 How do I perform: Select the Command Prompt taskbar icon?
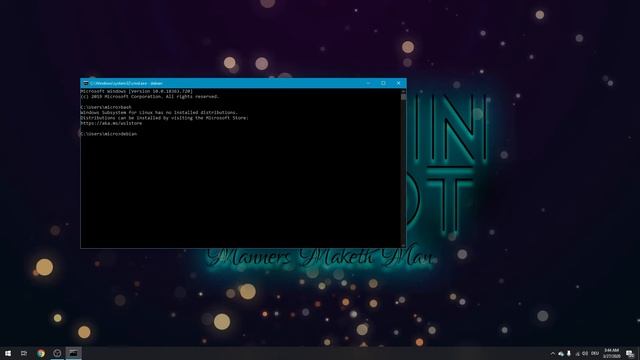pos(73,353)
